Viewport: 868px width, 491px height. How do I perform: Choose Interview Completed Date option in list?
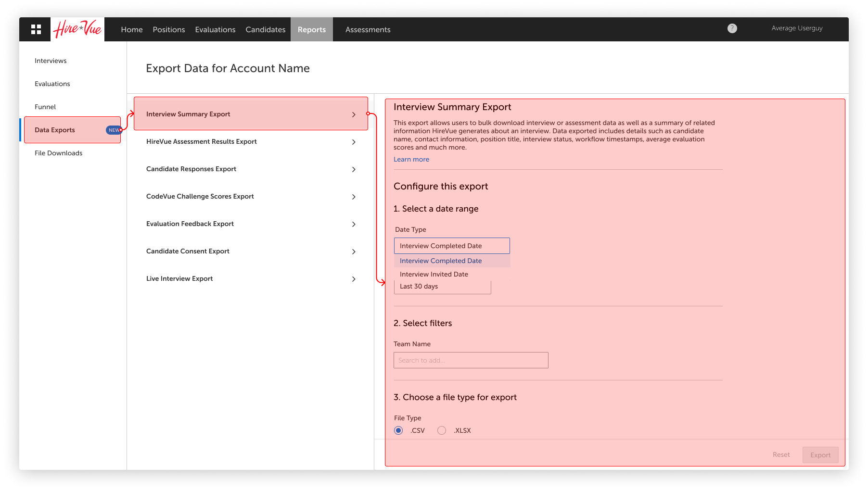click(452, 261)
